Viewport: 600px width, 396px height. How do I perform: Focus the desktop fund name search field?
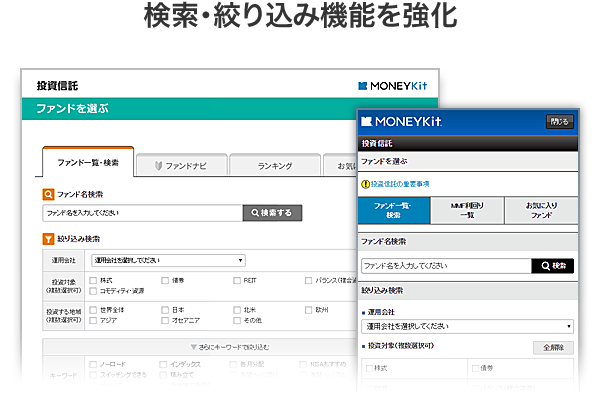point(143,213)
